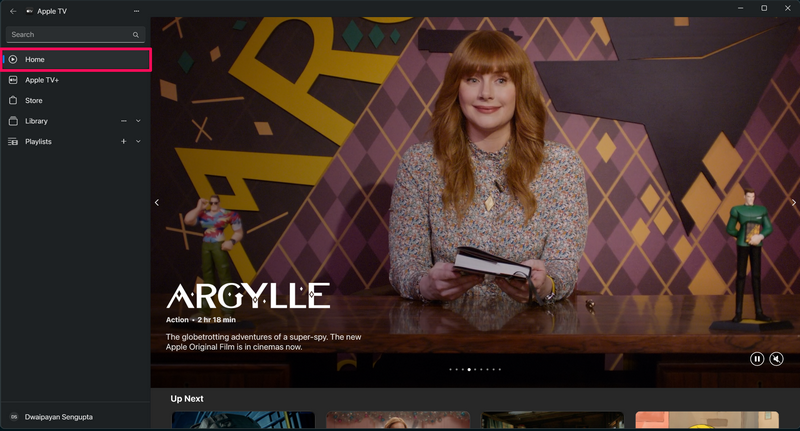Select the active carousel page dot
The height and width of the screenshot is (431, 800).
[x=469, y=369]
